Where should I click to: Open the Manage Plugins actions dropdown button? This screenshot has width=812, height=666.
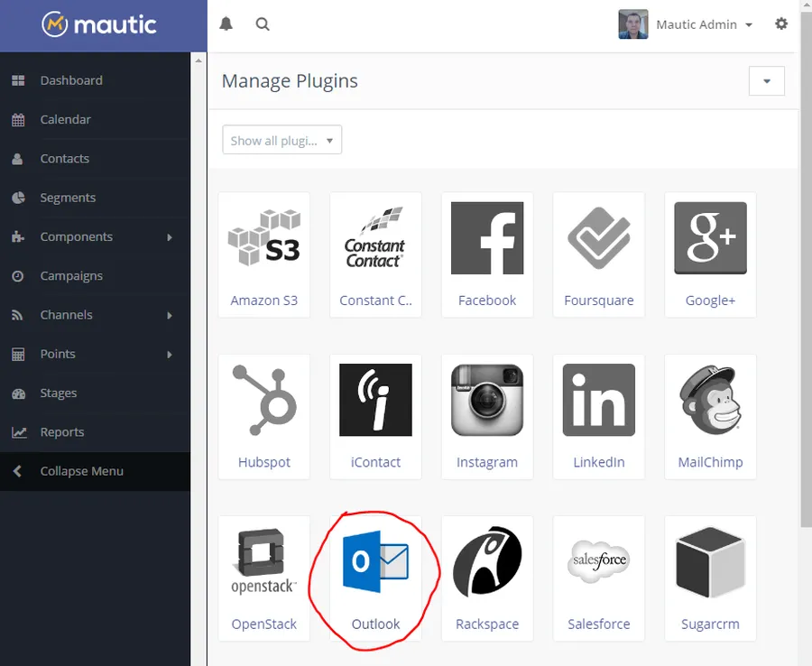(766, 81)
